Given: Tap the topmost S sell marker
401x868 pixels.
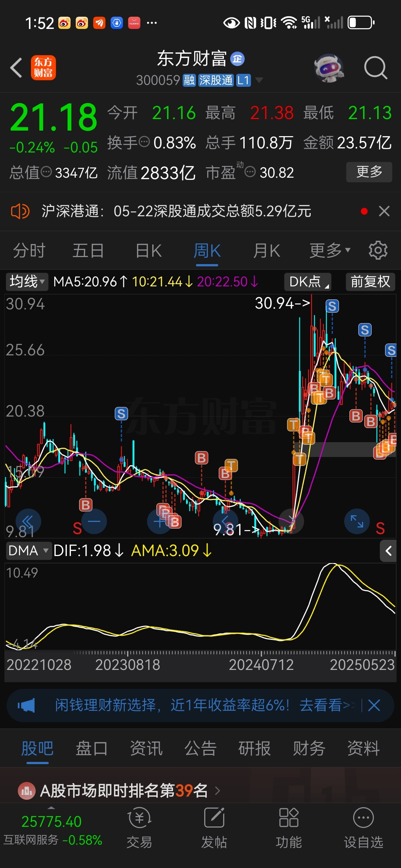Looking at the screenshot, I should click(x=332, y=306).
